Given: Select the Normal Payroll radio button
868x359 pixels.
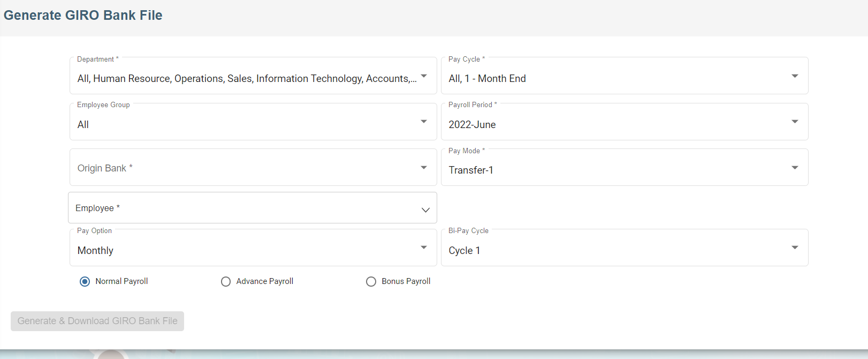Looking at the screenshot, I should (85, 282).
